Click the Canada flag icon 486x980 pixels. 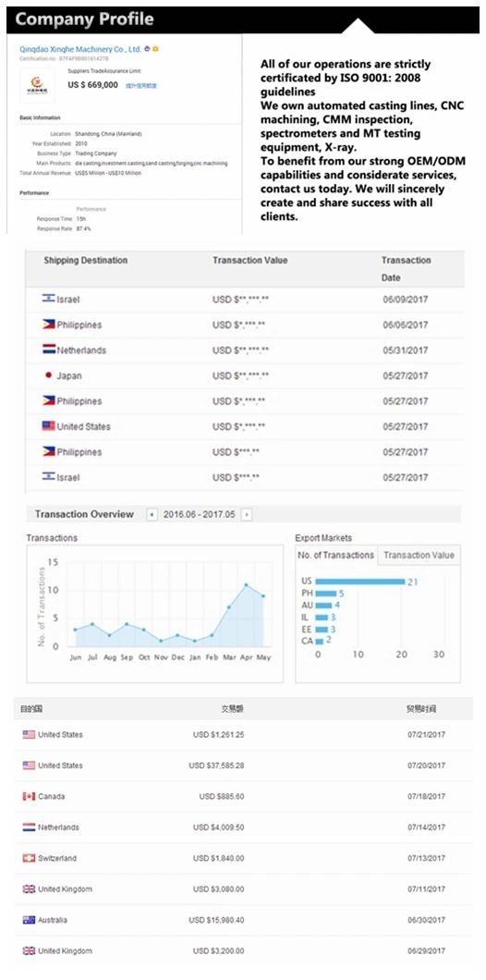coord(29,796)
